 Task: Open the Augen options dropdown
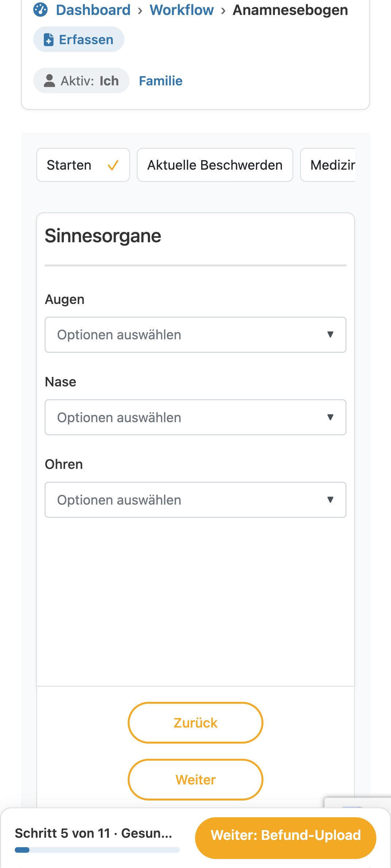(x=195, y=335)
